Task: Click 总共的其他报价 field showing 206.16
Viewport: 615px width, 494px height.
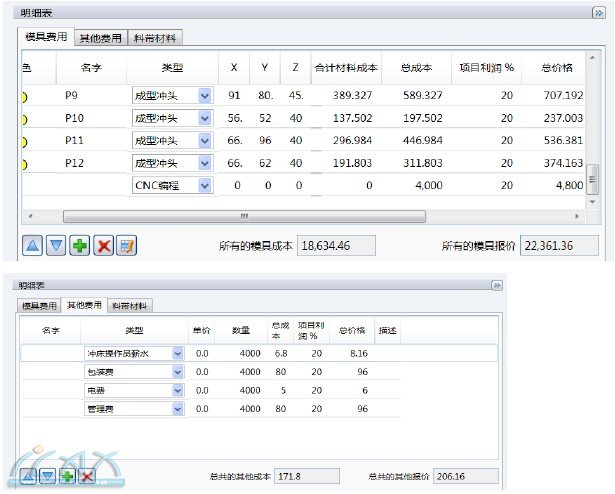Action: click(466, 476)
